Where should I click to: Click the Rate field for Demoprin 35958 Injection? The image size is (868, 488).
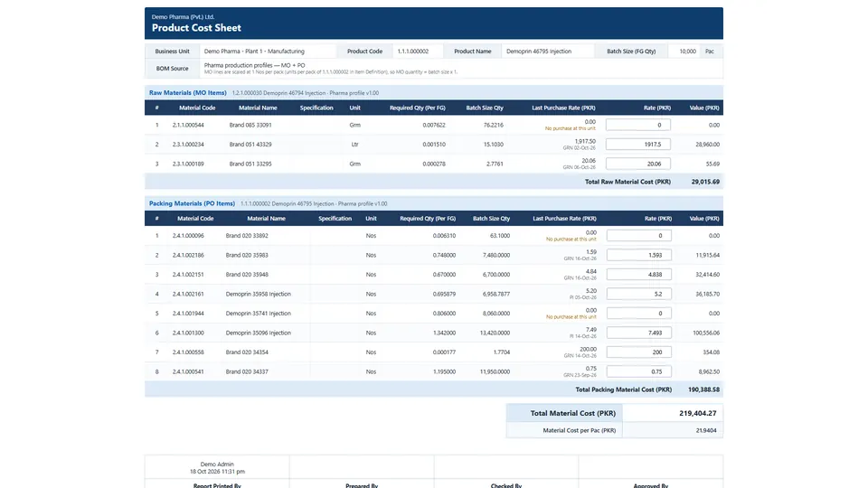pos(639,294)
